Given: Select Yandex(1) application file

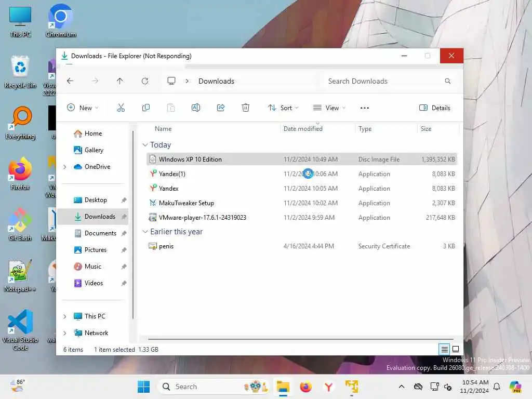Looking at the screenshot, I should (x=302, y=174).
